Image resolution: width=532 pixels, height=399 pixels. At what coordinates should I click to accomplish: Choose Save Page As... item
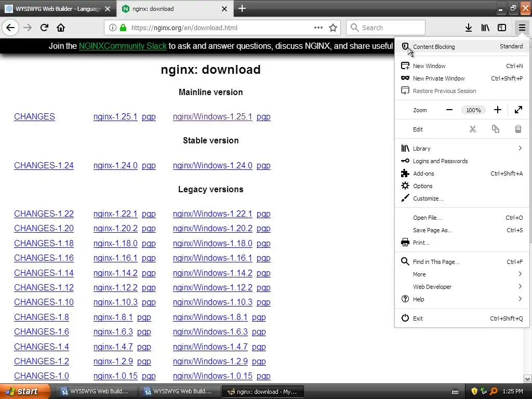click(462, 230)
